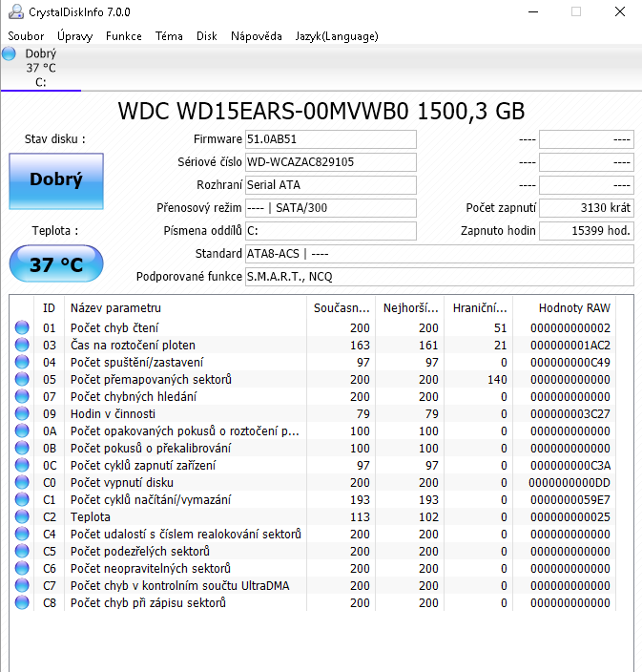Click status orb for attribute 0B překalibrování
This screenshot has width=642, height=672.
[22, 448]
